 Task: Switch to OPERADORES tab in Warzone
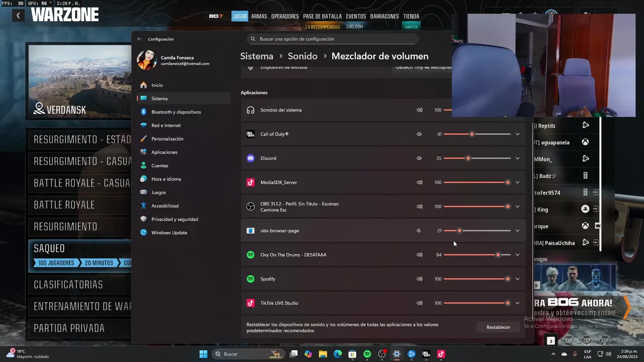(x=285, y=16)
